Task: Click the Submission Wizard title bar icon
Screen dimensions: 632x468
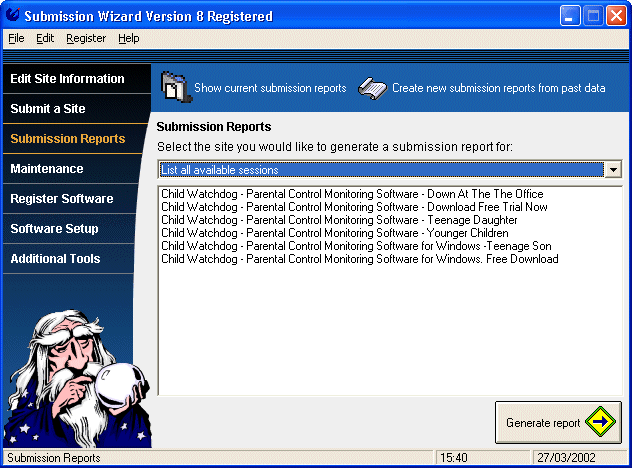Action: coord(12,15)
